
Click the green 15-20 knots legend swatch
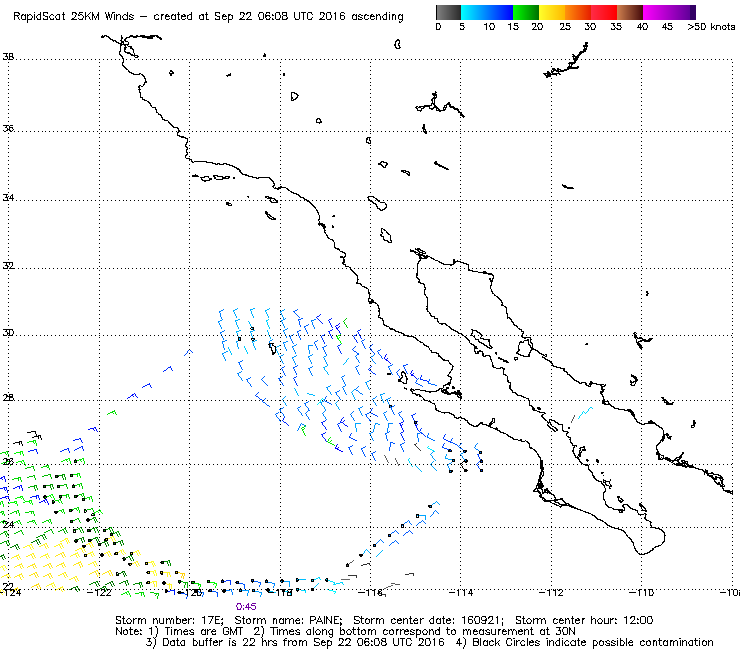526,12
